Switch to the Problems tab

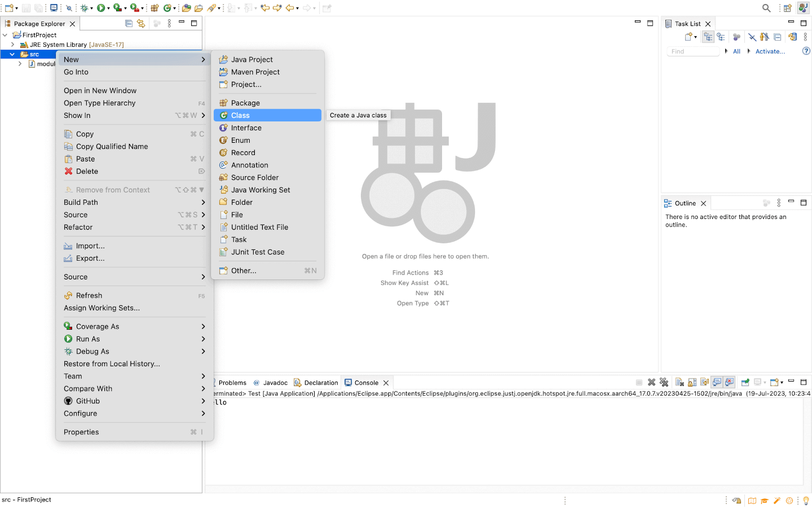click(x=232, y=383)
